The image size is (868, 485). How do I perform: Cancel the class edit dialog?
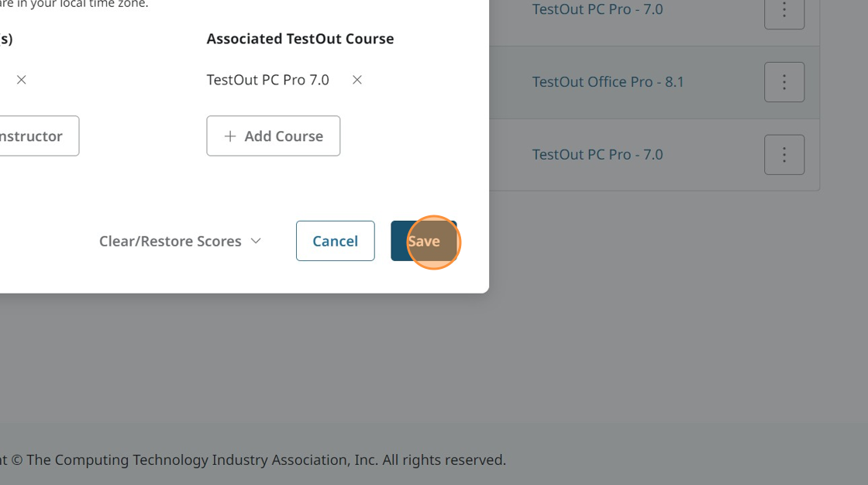[x=335, y=241]
